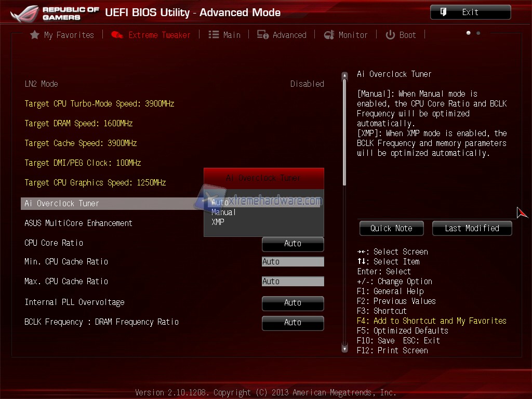532x399 pixels.
Task: Pick XMP from the Ai Overclock list
Action: coord(218,222)
